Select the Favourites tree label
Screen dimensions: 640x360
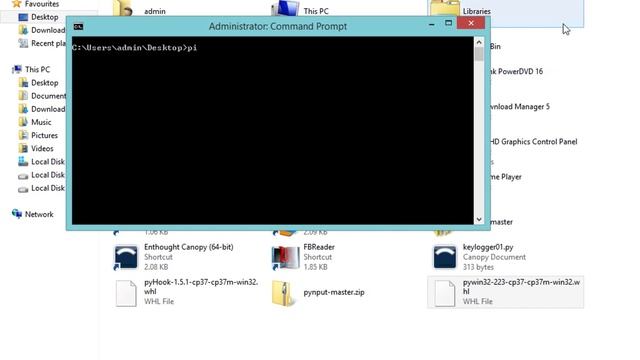(x=42, y=4)
